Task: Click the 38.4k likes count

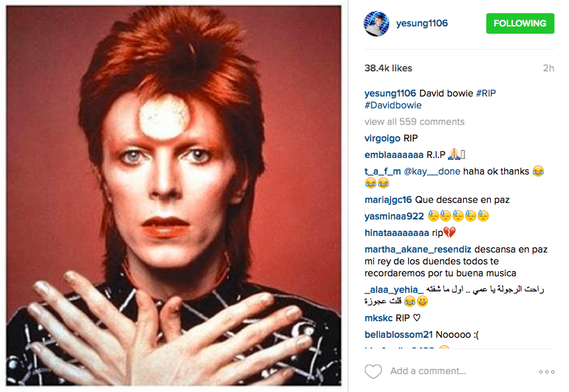Action: coord(388,68)
